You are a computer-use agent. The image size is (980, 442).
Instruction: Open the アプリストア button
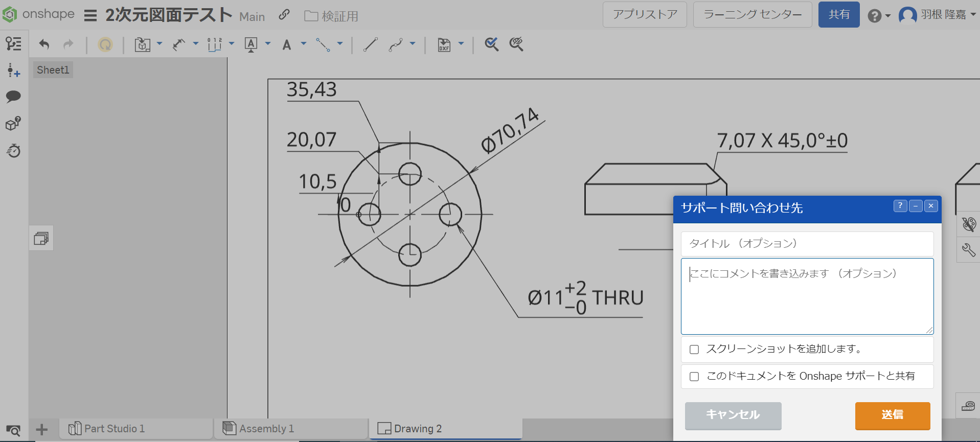[x=645, y=14]
